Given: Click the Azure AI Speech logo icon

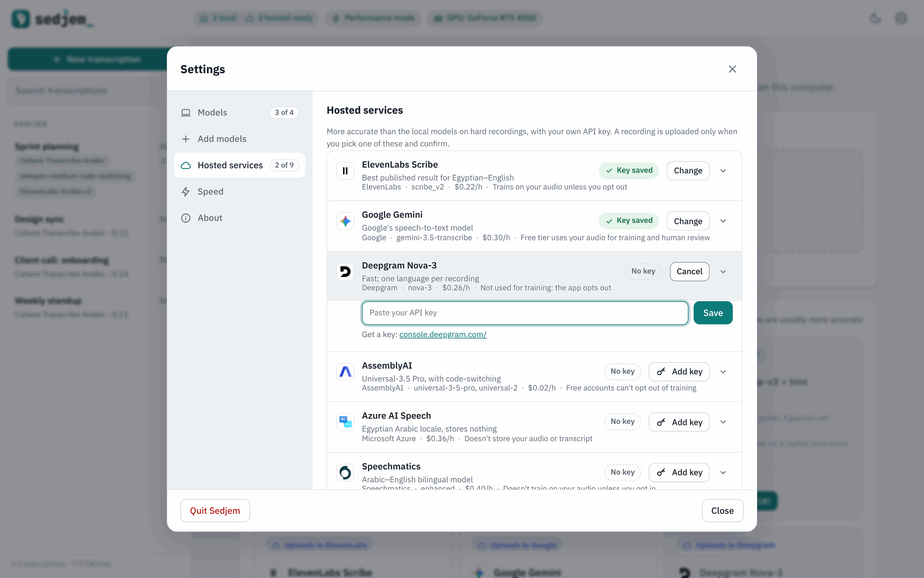Looking at the screenshot, I should point(345,422).
